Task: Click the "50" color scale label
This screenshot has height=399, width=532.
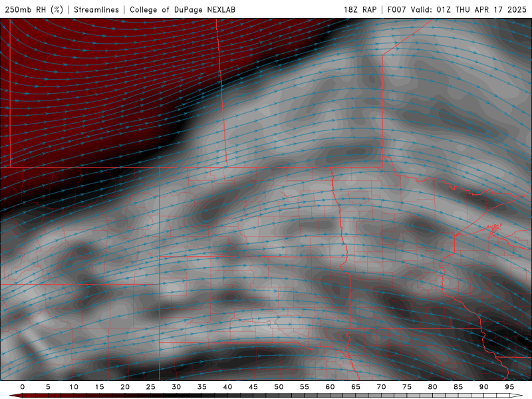Action: (279, 387)
